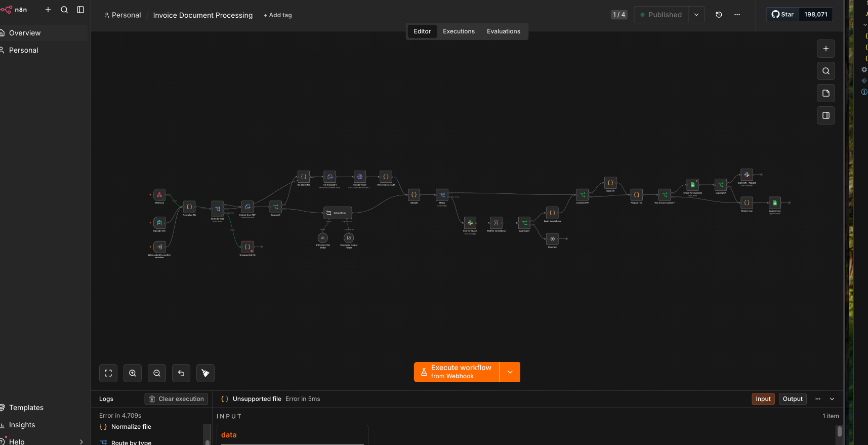Expand the Published dropdown arrow
The image size is (868, 445).
[696, 15]
